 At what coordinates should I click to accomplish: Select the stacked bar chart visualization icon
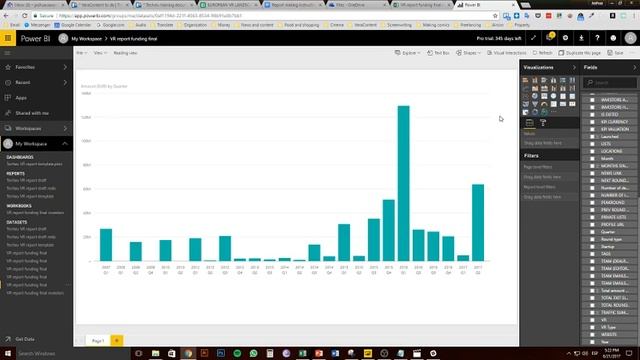[x=525, y=80]
